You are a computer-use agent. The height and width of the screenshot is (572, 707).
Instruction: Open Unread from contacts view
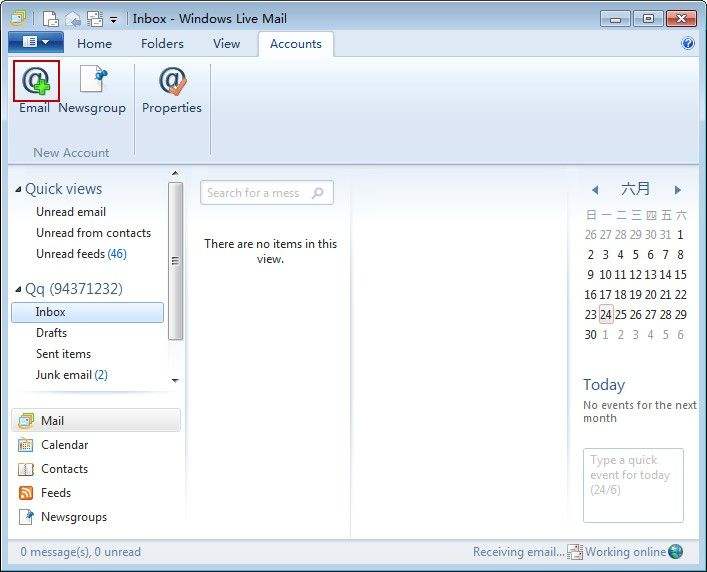tap(93, 233)
